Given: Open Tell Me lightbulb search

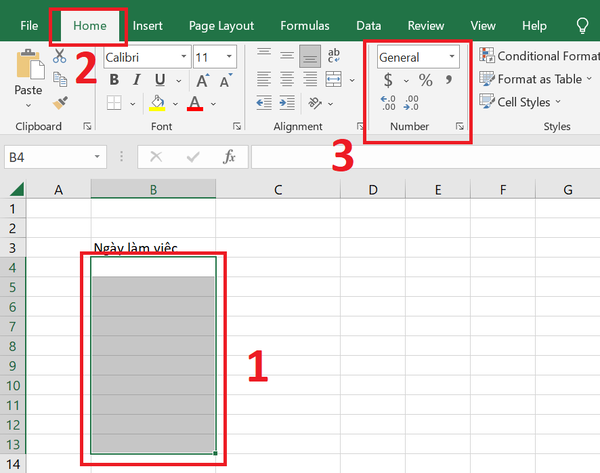Looking at the screenshot, I should (x=582, y=26).
